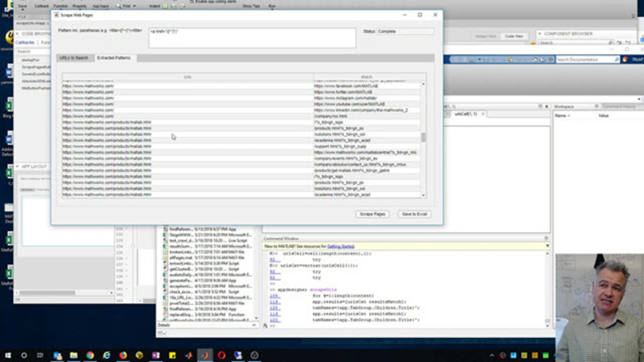Click the Code Browser search field
Image resolution: width=644 pixels, height=362 pixels.
pos(33,51)
